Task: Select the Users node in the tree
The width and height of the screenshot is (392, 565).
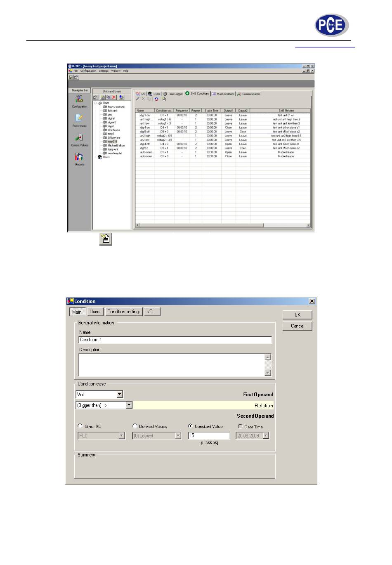Action: click(x=106, y=157)
